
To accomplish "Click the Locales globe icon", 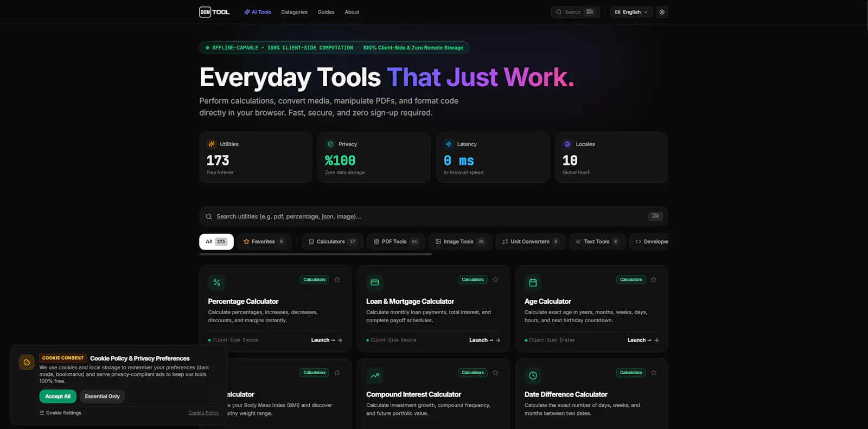I will coord(567,144).
